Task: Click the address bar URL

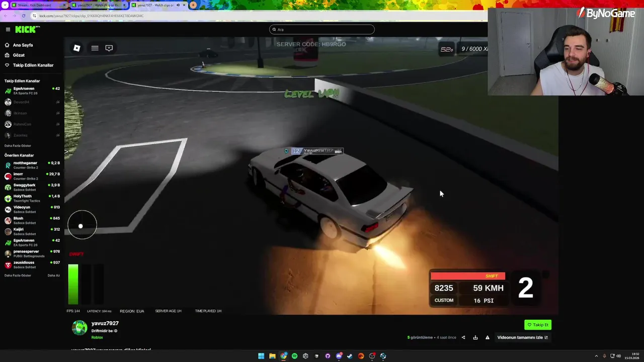Action: coord(92,16)
